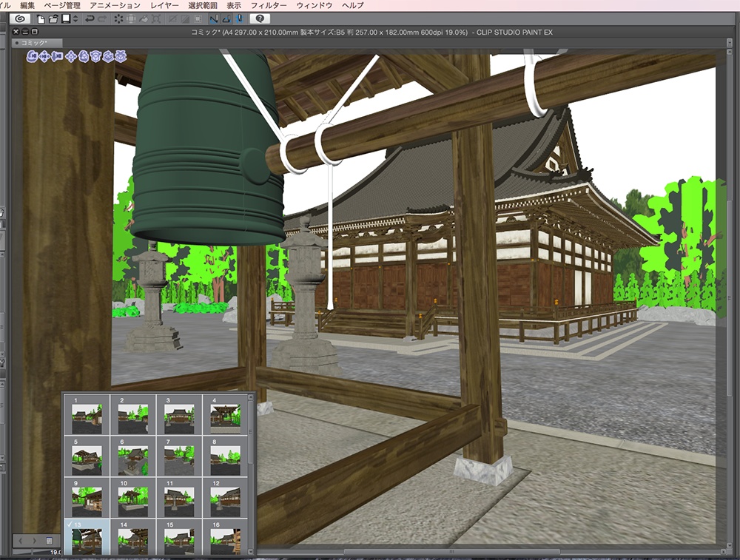The image size is (740, 560).
Task: Click the New file icon in the toolbar
Action: pos(41,20)
